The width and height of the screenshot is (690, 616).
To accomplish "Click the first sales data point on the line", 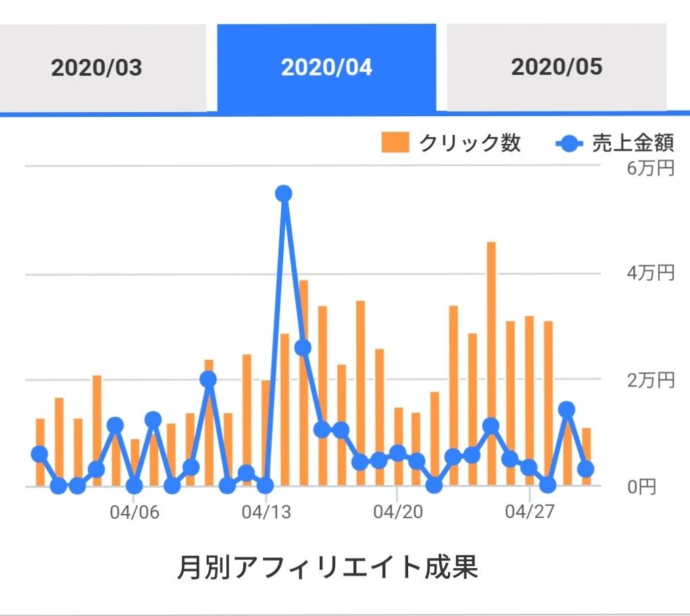I will tap(40, 453).
